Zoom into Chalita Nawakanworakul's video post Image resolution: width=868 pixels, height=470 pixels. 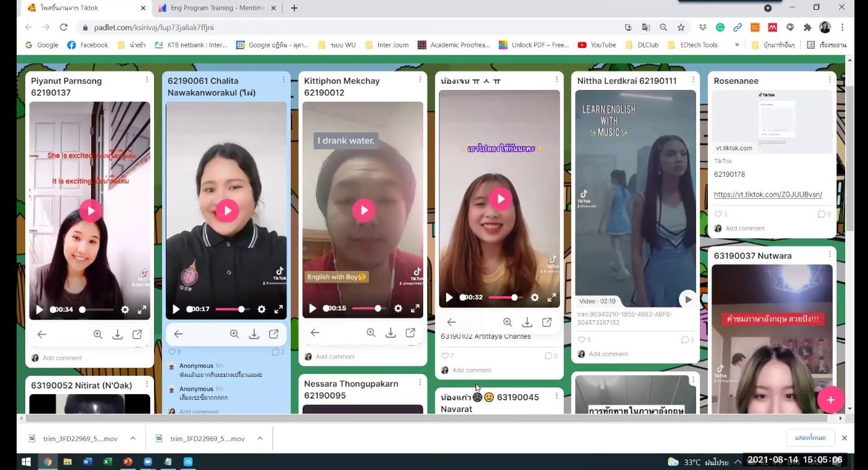click(234, 334)
